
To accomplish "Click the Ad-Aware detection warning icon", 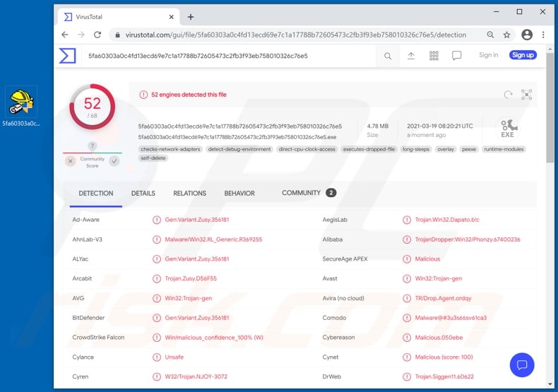I will coord(157,220).
